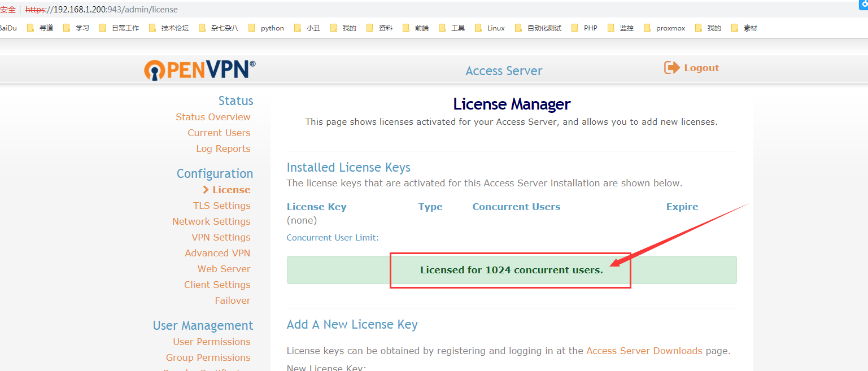
Task: Open the 自动化测试 bookmark folder
Action: pyautogui.click(x=538, y=28)
